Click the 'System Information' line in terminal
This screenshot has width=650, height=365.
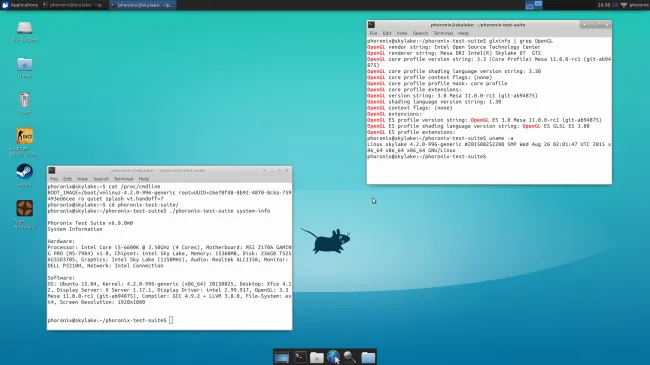pyautogui.click(x=75, y=229)
